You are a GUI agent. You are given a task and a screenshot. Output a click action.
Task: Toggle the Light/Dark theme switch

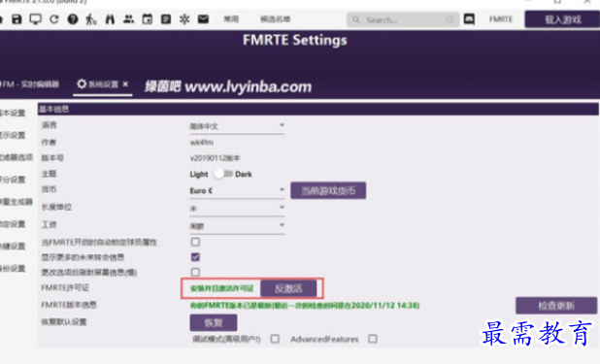(x=222, y=174)
